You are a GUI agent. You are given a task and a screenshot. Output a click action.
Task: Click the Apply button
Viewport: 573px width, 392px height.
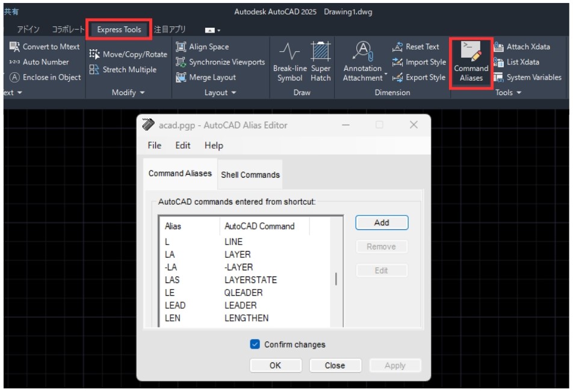(395, 366)
